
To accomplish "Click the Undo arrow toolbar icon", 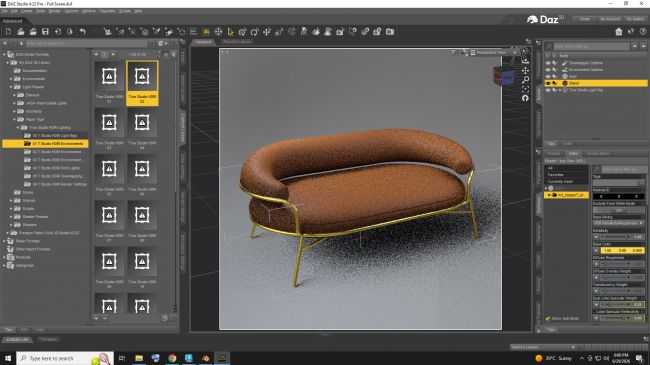I will pos(82,32).
